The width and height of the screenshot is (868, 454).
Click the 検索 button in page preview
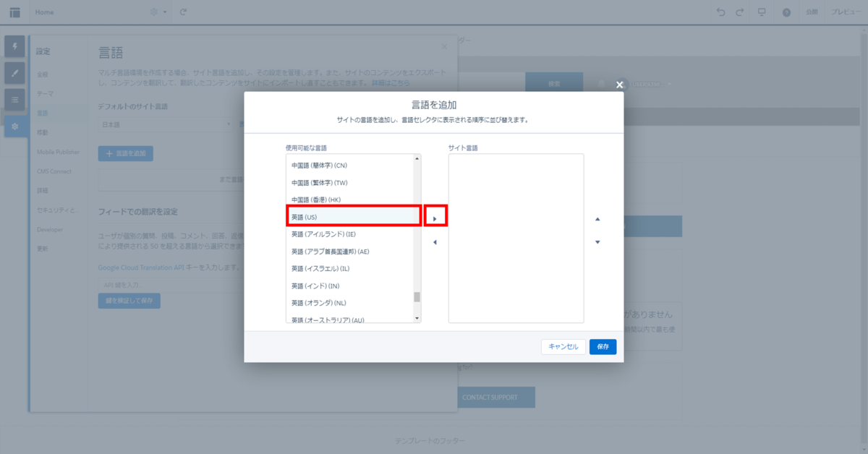pos(554,84)
